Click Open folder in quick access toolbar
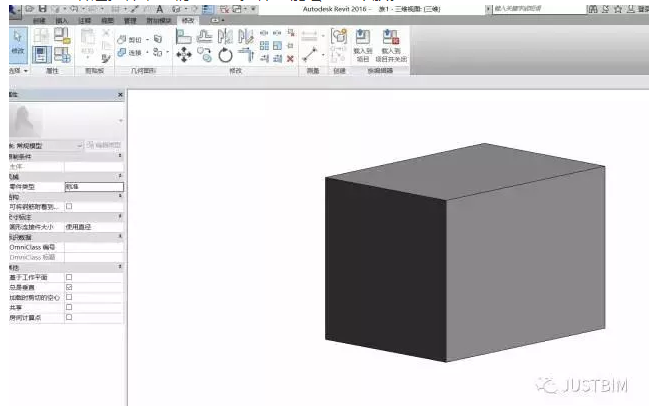657x406 pixels. [x=30, y=8]
